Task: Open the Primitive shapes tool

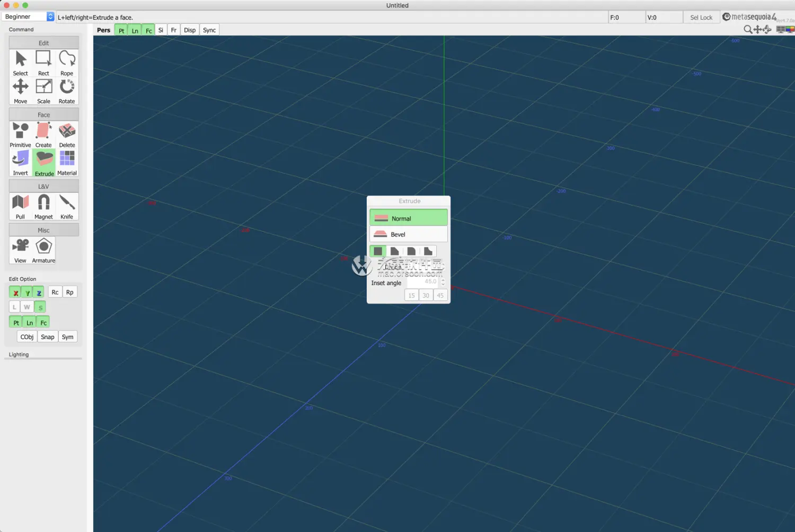Action: pyautogui.click(x=21, y=135)
